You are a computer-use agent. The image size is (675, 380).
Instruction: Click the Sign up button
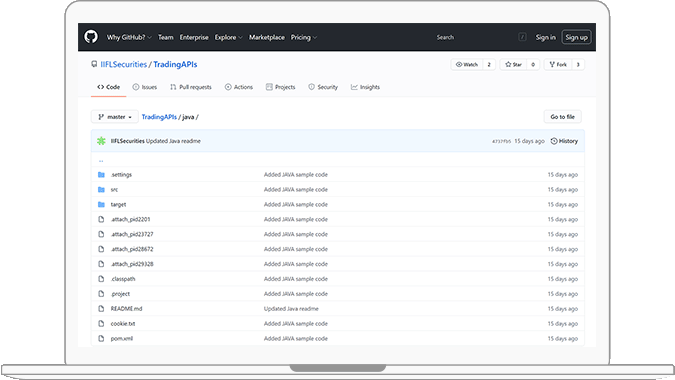(x=576, y=37)
